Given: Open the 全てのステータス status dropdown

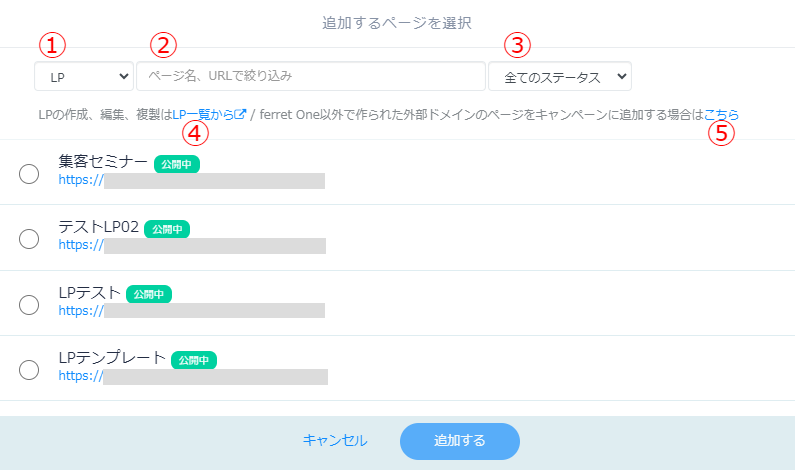Looking at the screenshot, I should click(560, 77).
